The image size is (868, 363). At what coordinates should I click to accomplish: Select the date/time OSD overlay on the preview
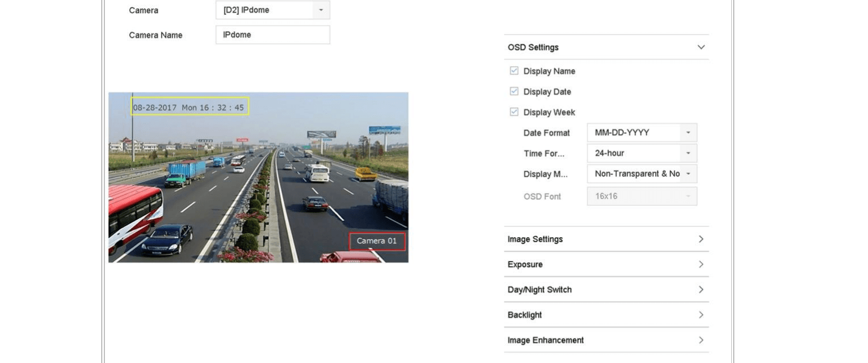190,107
